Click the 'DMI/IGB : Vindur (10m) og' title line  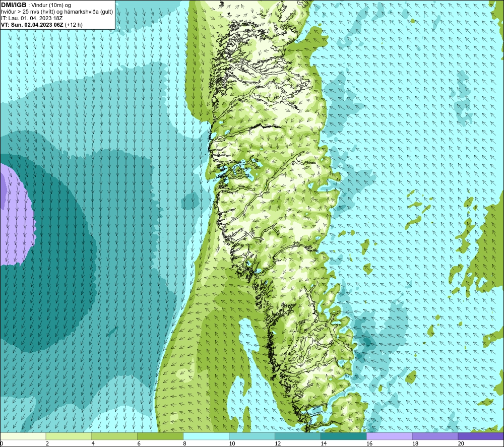[x=36, y=5]
